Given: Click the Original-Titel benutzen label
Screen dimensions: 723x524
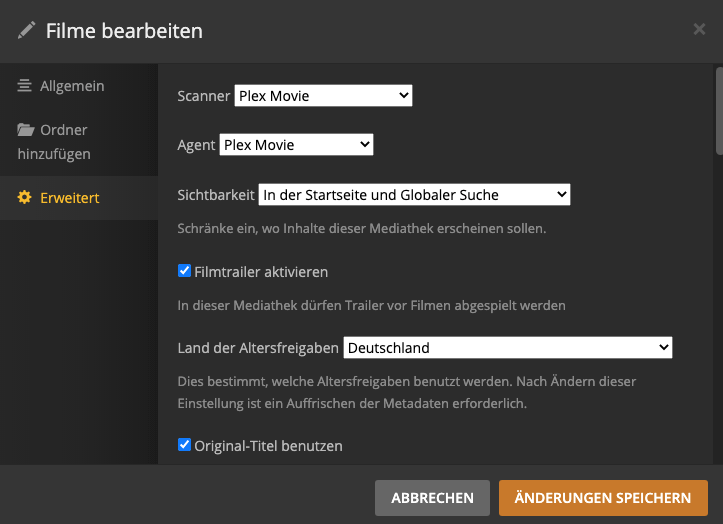Looking at the screenshot, I should pyautogui.click(x=268, y=446).
